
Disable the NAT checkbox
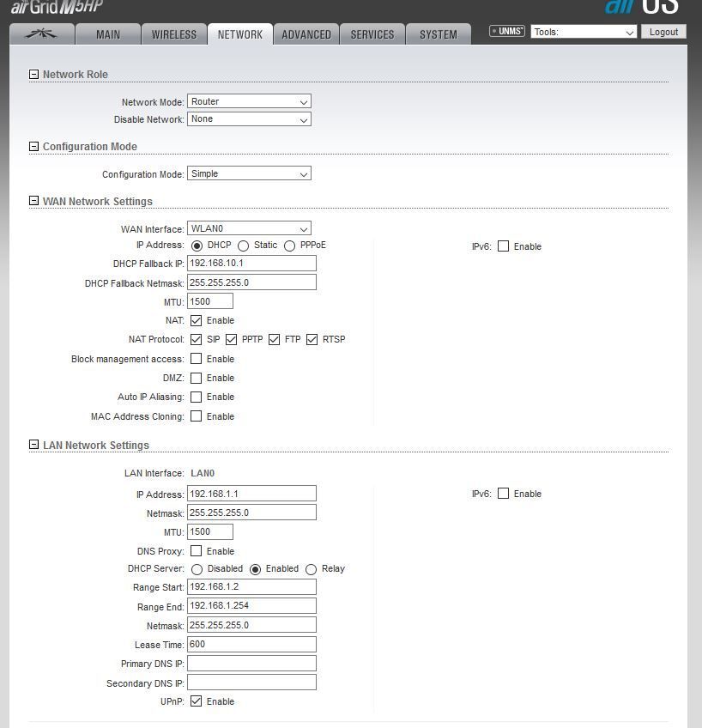(x=197, y=320)
